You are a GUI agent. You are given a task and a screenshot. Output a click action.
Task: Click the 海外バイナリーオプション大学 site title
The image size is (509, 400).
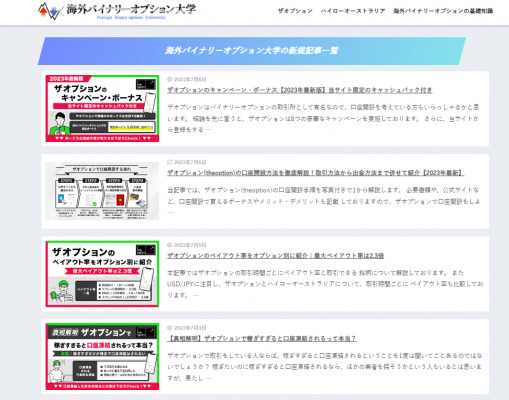[x=131, y=9]
